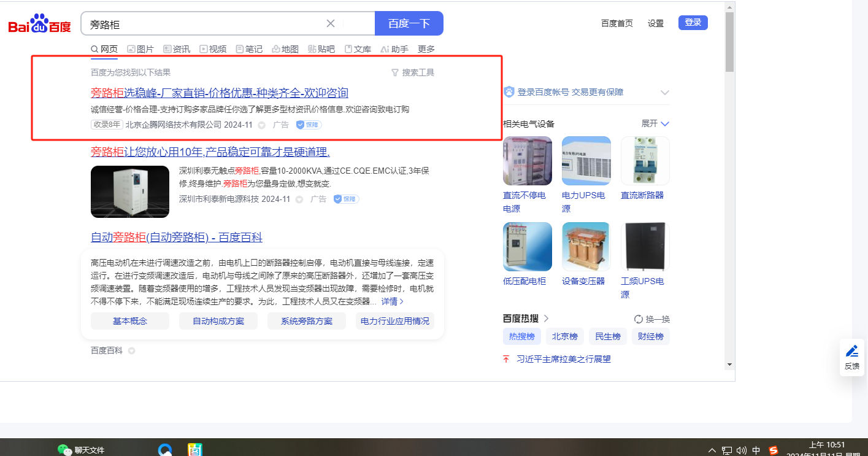Click the feedback pencil icon
The height and width of the screenshot is (456, 868).
[x=852, y=351]
